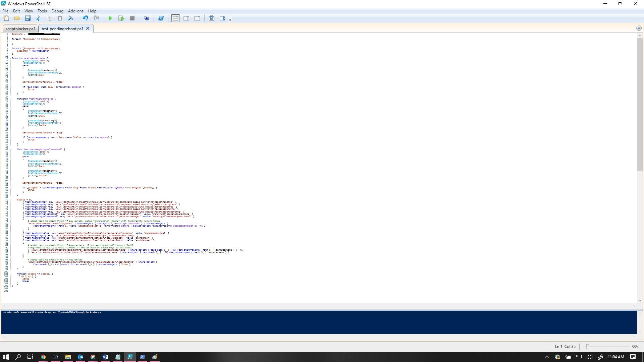Open New Remote PowerShell Tab icon
The image size is (644, 362).
pos(146,18)
